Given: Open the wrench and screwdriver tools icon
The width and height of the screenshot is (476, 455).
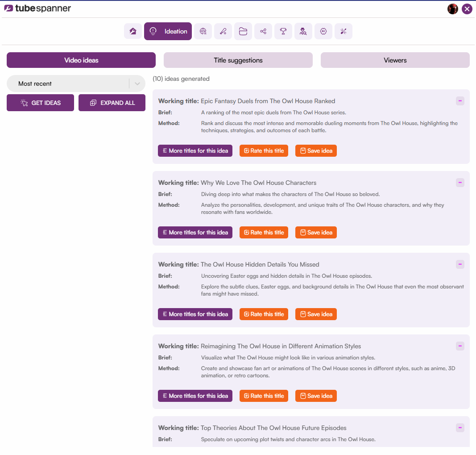Looking at the screenshot, I should pyautogui.click(x=344, y=31).
